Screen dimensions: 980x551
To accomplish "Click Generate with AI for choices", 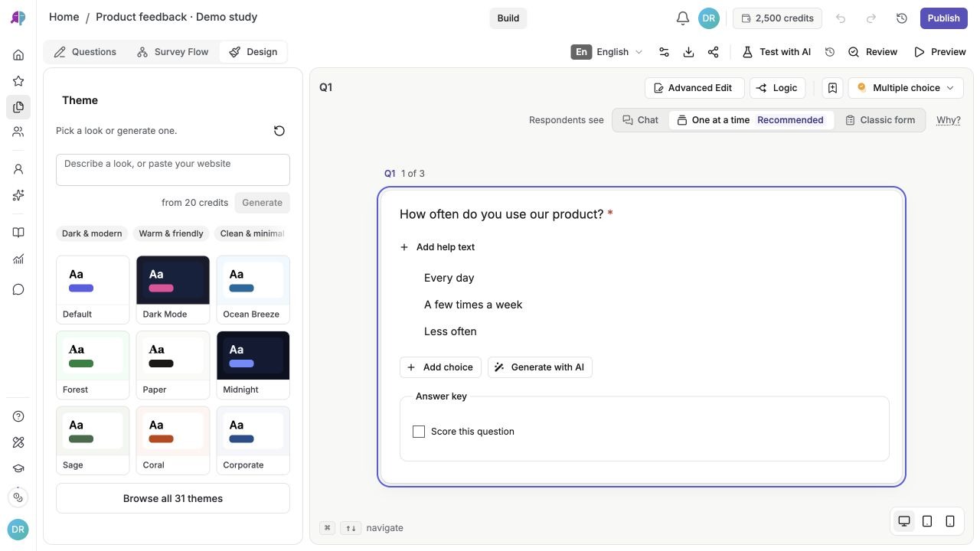I will click(x=540, y=367).
